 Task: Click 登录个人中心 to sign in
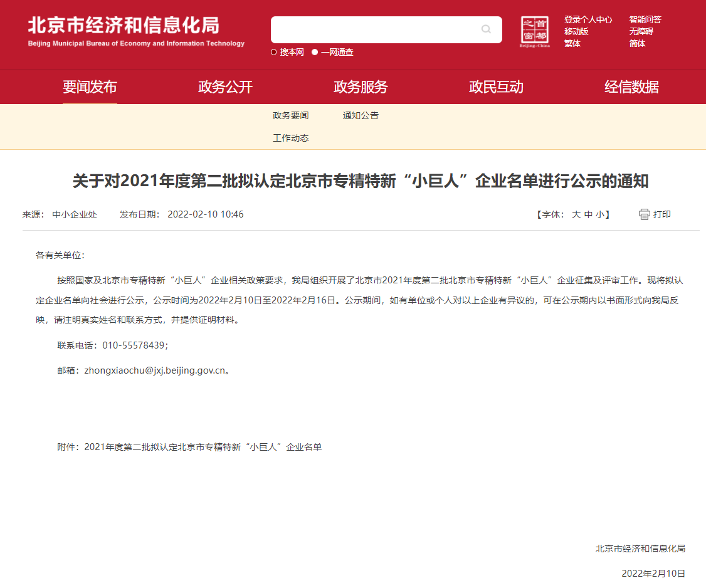pyautogui.click(x=587, y=19)
